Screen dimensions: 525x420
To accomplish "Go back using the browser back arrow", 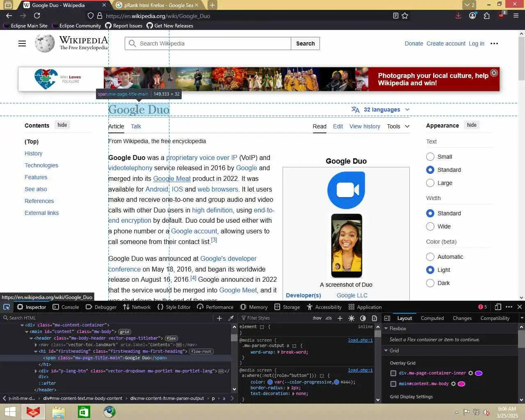I will [x=9, y=16].
